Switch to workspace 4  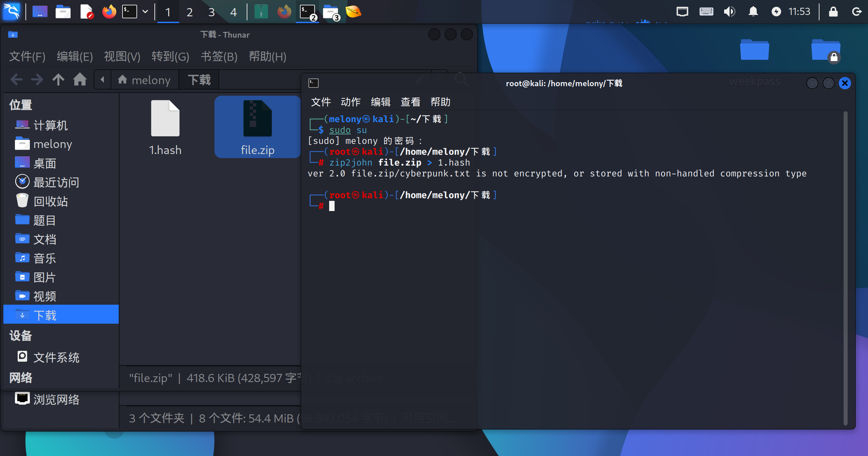coord(233,12)
